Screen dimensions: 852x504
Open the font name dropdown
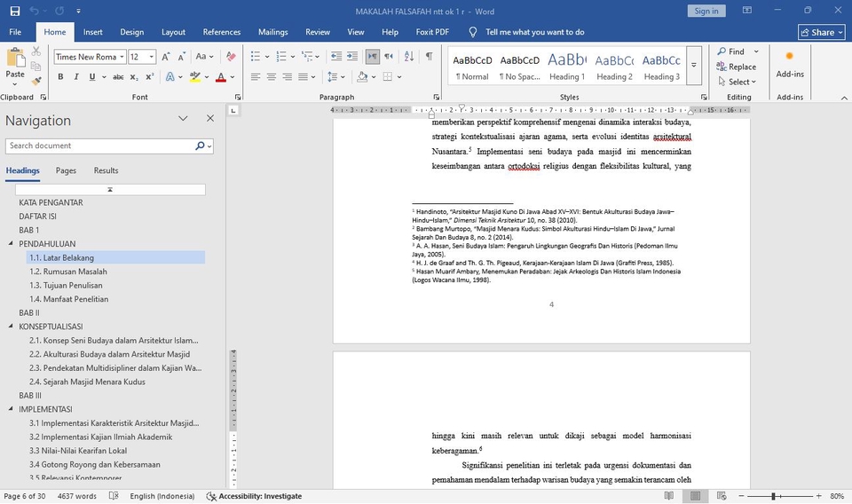[x=122, y=57]
